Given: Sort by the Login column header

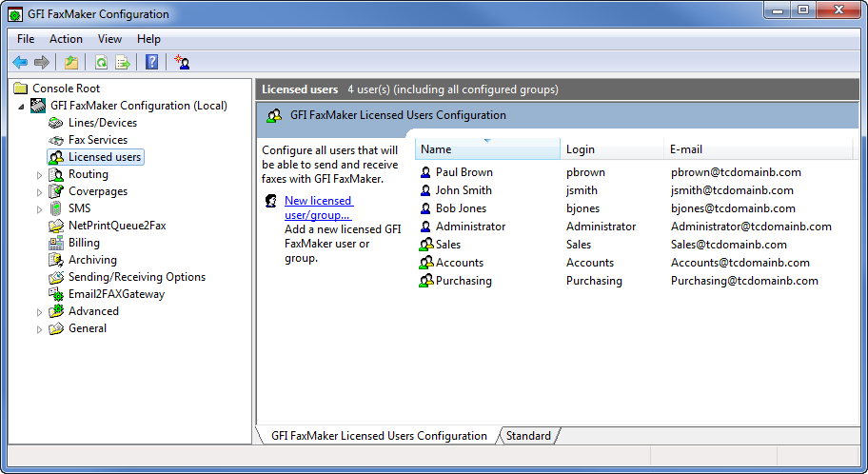Looking at the screenshot, I should click(612, 148).
